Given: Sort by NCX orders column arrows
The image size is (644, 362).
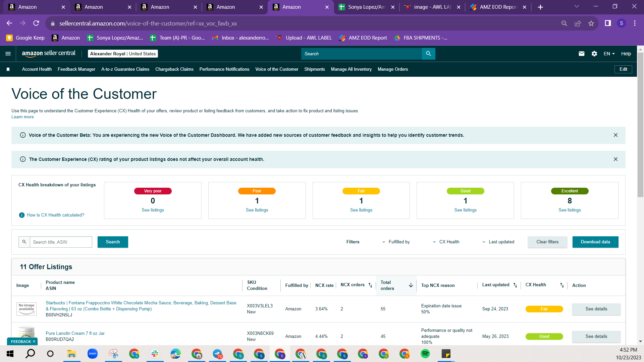Looking at the screenshot, I should tap(370, 285).
